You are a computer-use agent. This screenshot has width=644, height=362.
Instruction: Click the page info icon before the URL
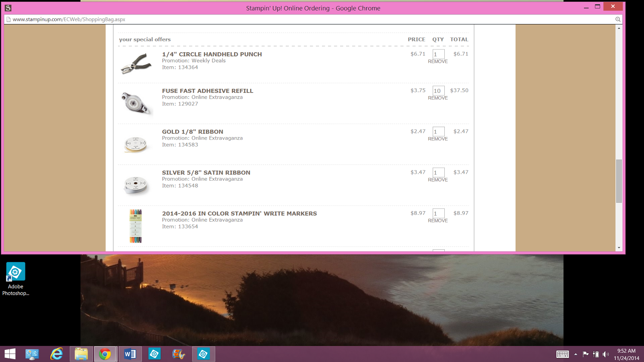pyautogui.click(x=8, y=19)
